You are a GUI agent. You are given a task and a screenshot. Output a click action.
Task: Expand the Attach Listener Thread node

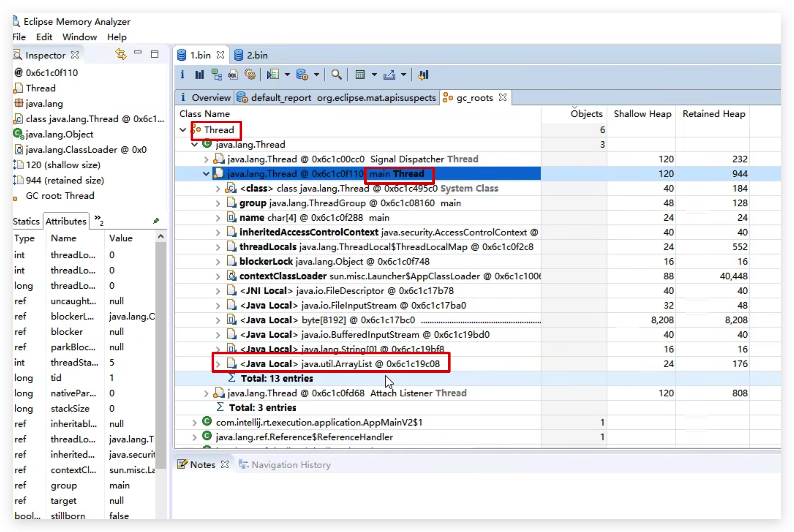tap(206, 394)
